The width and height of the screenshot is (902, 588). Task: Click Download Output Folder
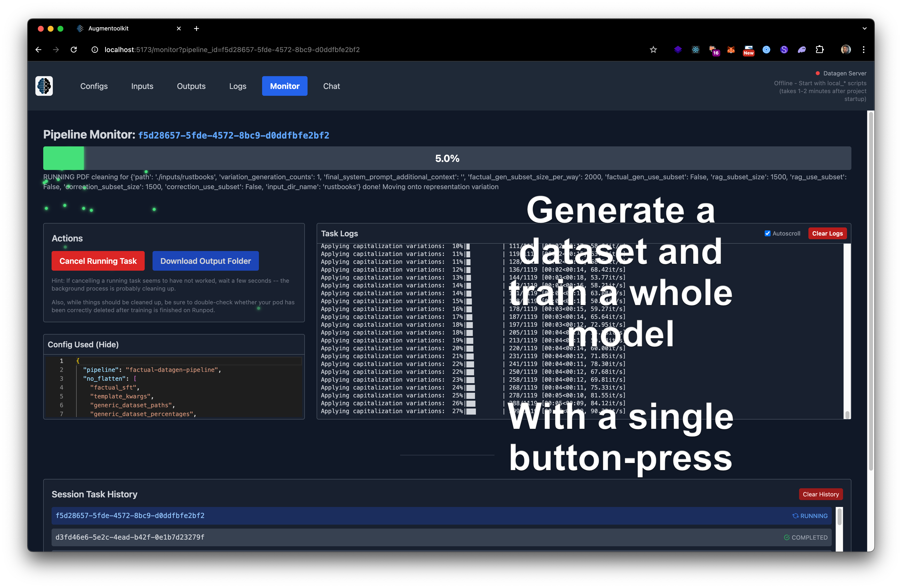205,261
